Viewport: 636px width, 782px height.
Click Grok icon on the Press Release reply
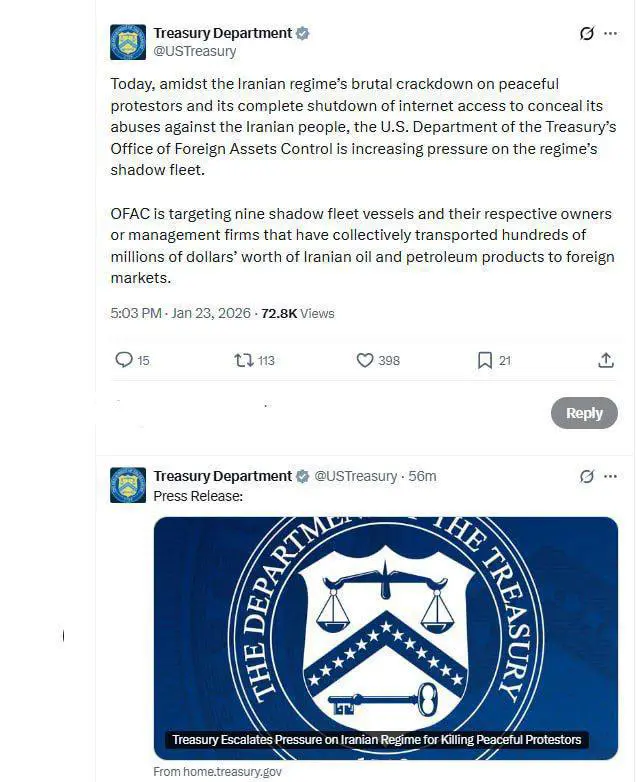pyautogui.click(x=587, y=477)
